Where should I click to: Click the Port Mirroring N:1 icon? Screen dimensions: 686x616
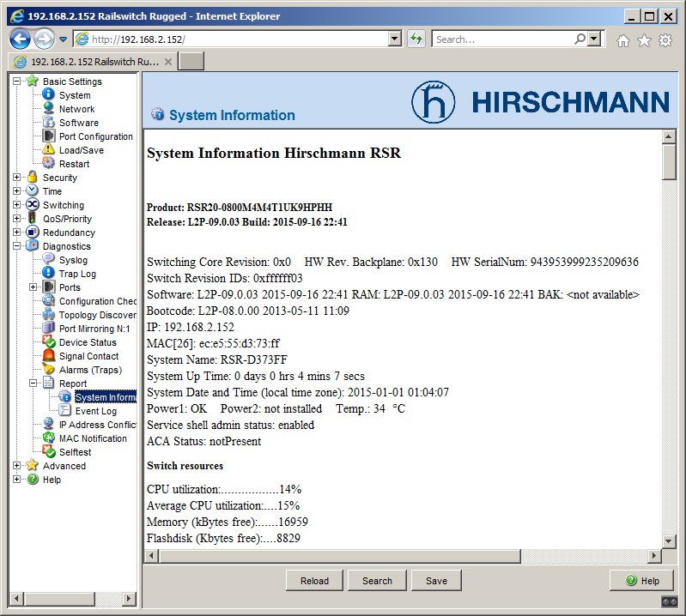pyautogui.click(x=48, y=329)
